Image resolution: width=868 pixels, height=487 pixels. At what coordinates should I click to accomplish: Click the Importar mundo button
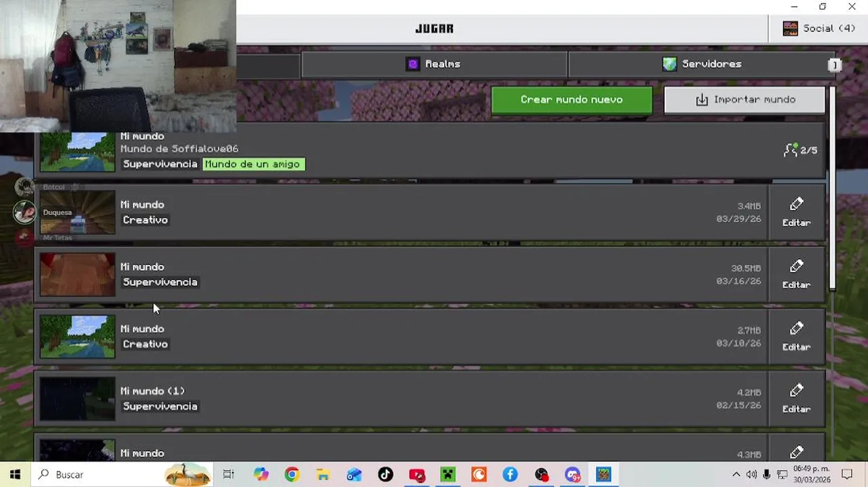tap(744, 99)
